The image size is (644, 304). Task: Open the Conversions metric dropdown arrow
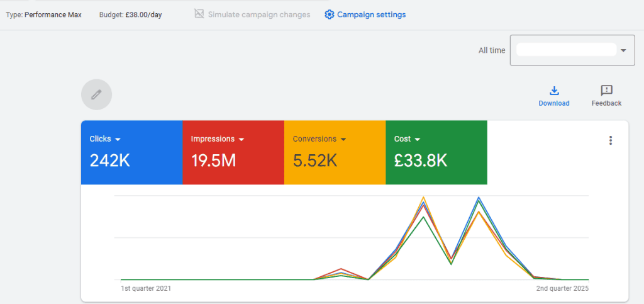click(x=343, y=139)
